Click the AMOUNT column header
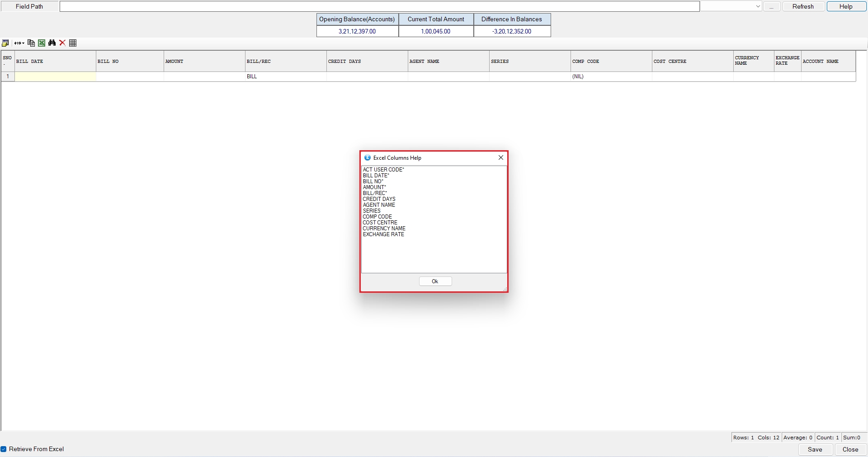The width and height of the screenshot is (868, 457). 204,61
